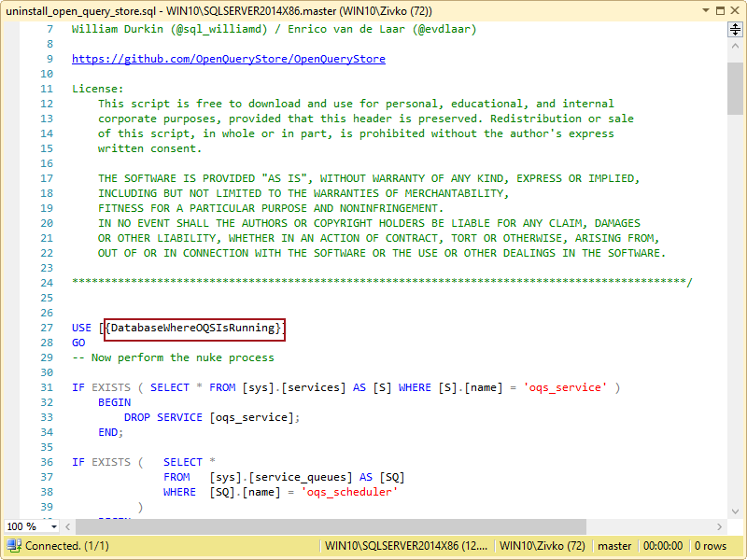The height and width of the screenshot is (560, 747).
Task: Click the GO statement on line 28
Action: click(78, 343)
